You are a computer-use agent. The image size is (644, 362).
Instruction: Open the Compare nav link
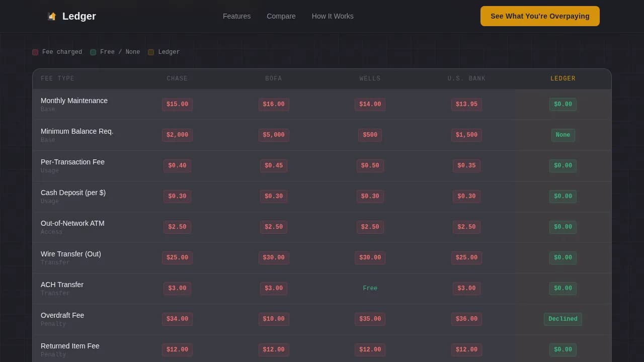281,16
